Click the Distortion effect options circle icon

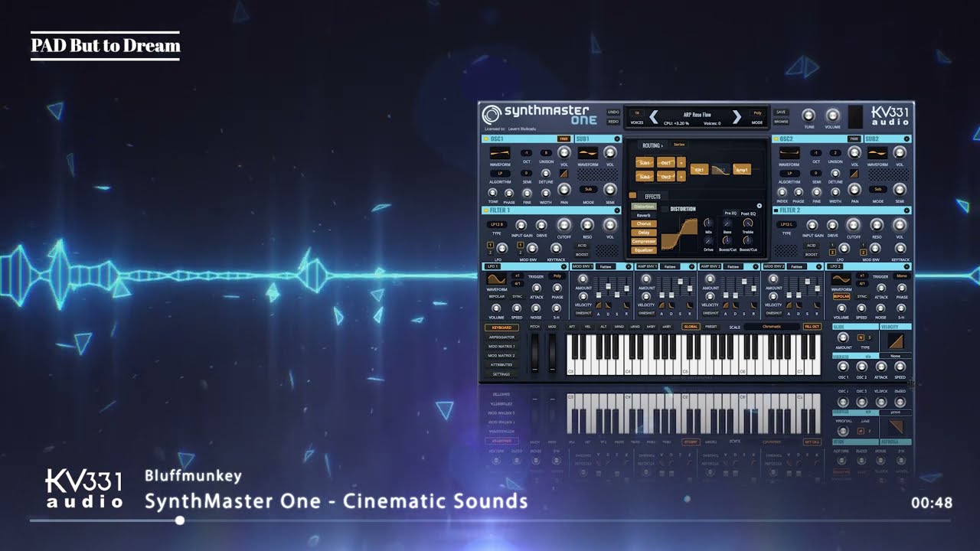point(759,206)
